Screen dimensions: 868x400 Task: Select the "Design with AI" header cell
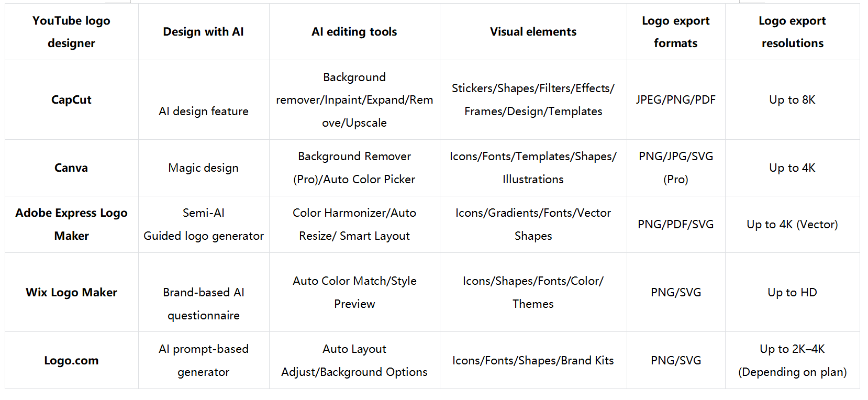click(203, 32)
